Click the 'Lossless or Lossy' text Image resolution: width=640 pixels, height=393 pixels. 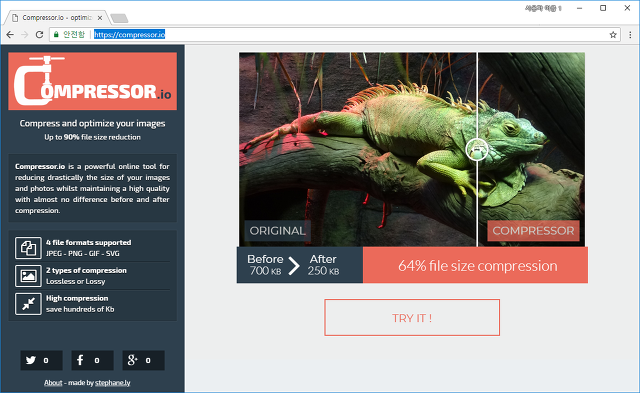pyautogui.click(x=76, y=282)
